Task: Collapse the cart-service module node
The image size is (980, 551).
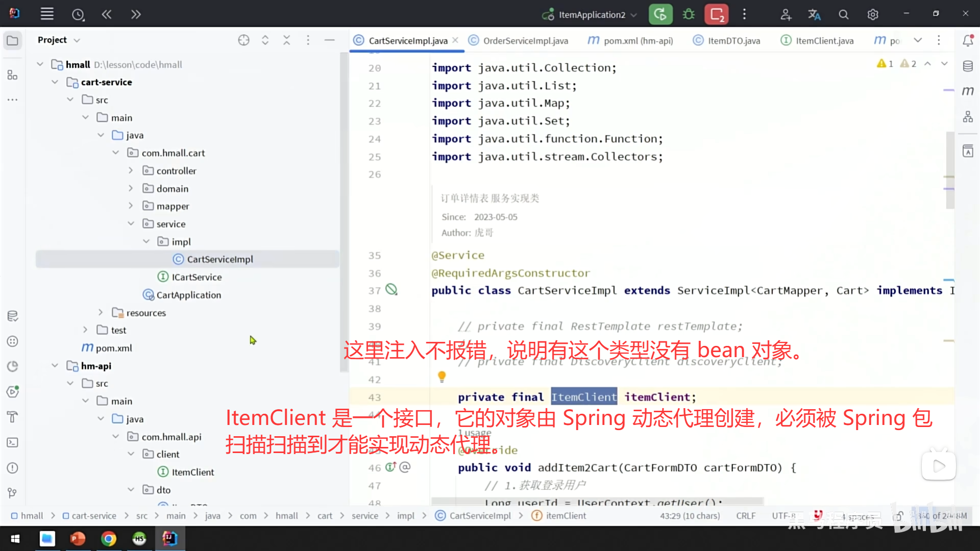Action: tap(55, 82)
